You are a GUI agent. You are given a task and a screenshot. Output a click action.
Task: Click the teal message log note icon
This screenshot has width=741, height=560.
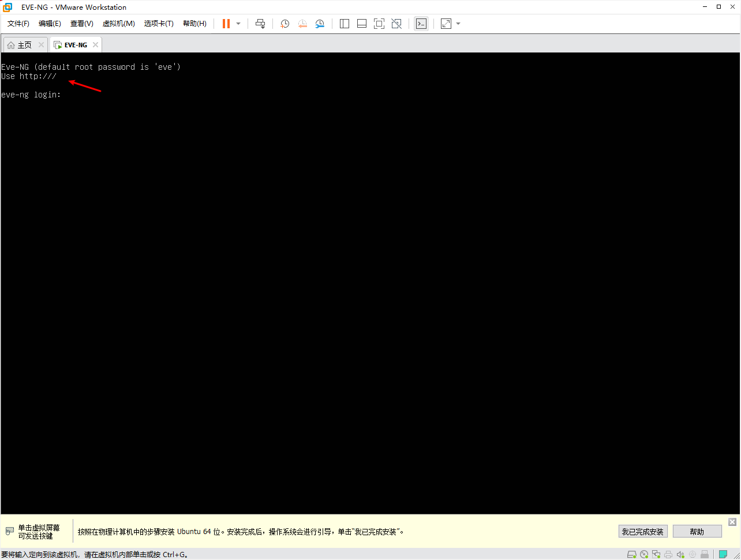[723, 554]
